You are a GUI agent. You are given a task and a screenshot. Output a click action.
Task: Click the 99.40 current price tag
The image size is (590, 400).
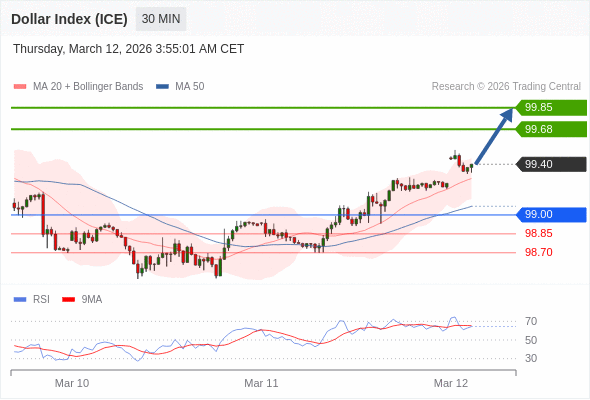(551, 164)
